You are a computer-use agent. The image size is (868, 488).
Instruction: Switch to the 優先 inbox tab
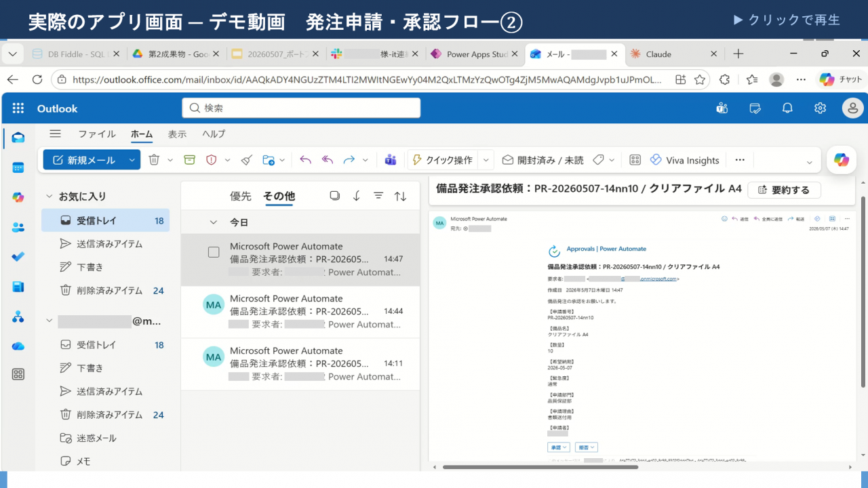click(241, 196)
